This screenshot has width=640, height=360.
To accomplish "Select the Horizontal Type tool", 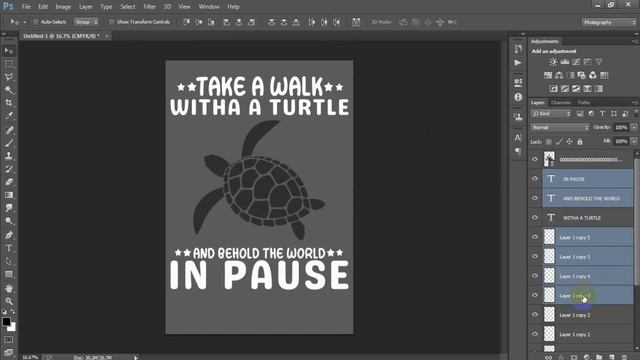I will (9, 248).
